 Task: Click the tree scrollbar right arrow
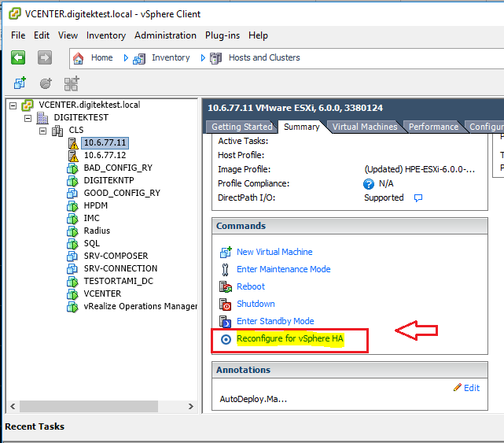click(x=191, y=406)
